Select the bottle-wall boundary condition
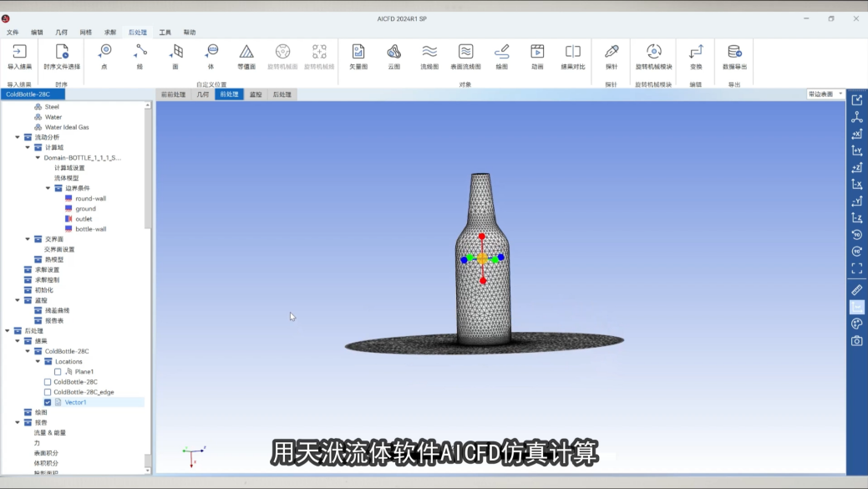 click(91, 229)
